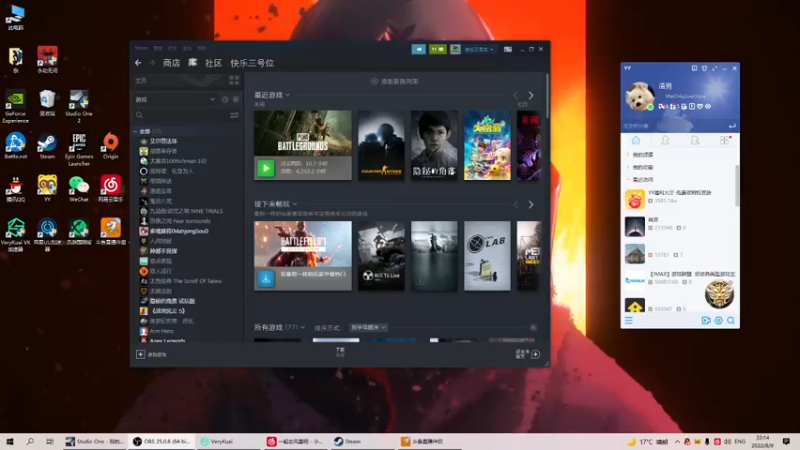
Task: Click the Windows Start button
Action: tap(10, 441)
